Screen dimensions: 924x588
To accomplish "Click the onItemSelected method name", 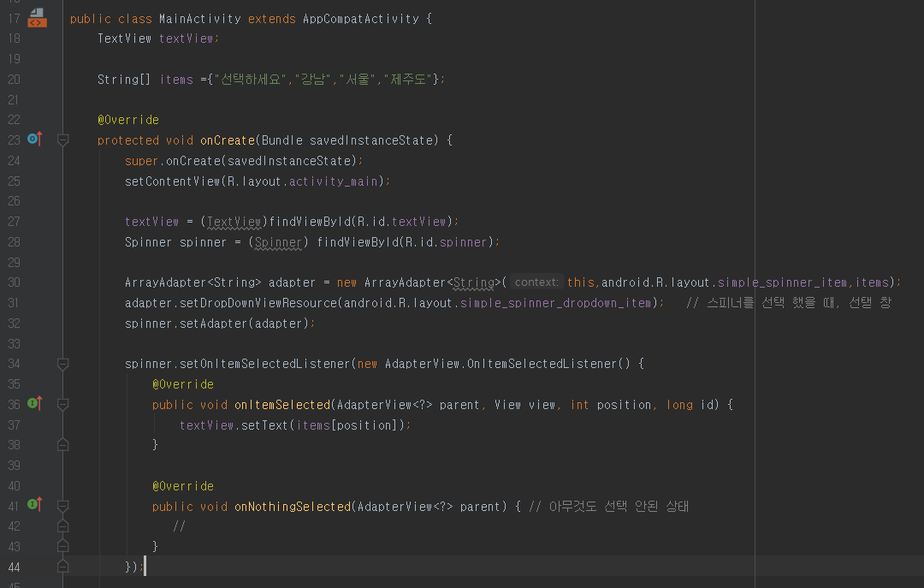I will click(x=282, y=405).
